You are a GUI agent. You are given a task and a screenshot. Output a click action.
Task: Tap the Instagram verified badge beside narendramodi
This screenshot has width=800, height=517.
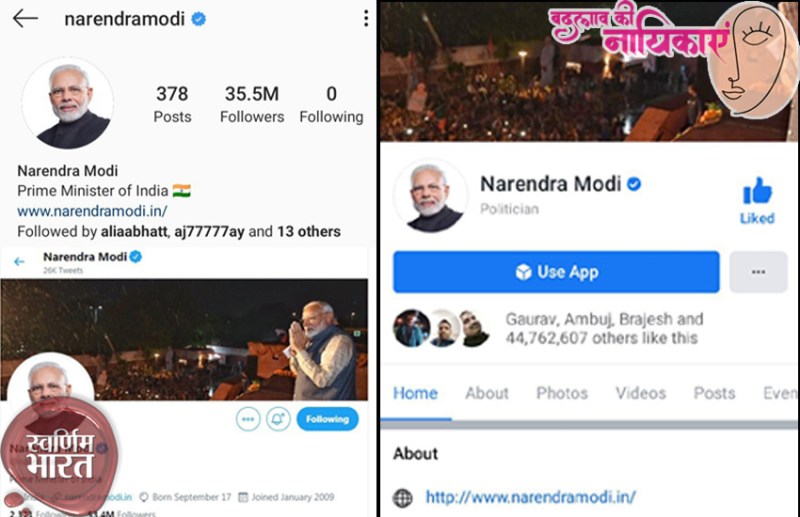pos(198,19)
